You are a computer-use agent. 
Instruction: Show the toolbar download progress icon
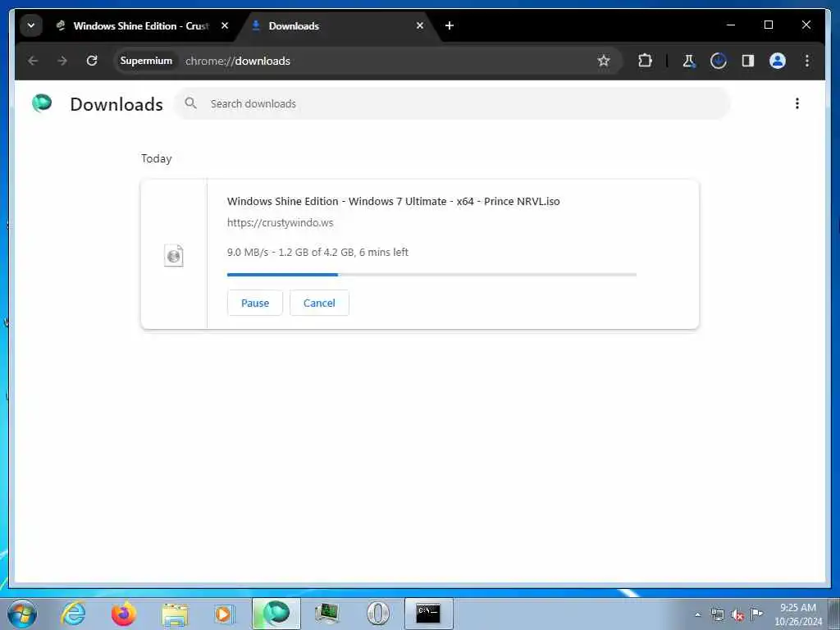(719, 61)
